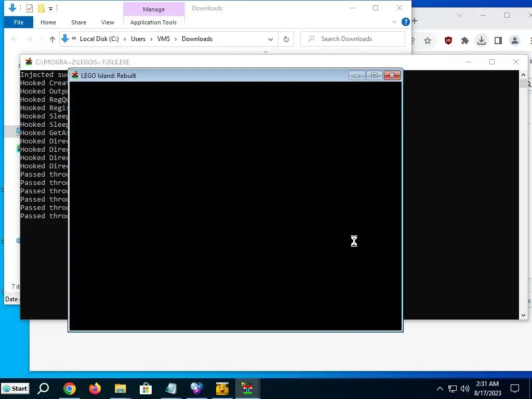
Task: Click the Explorer forward arrow
Action: (x=30, y=39)
